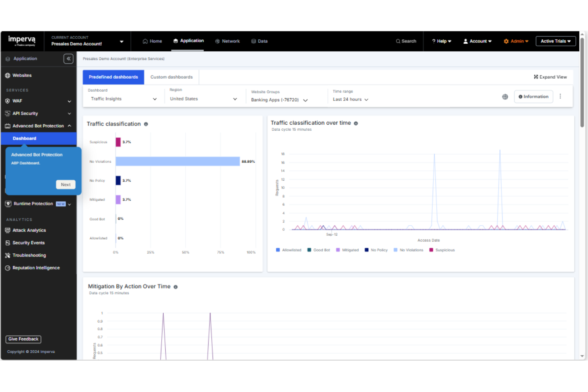
Task: Toggle Allowlisted in the traffic classification legend
Action: [289, 250]
